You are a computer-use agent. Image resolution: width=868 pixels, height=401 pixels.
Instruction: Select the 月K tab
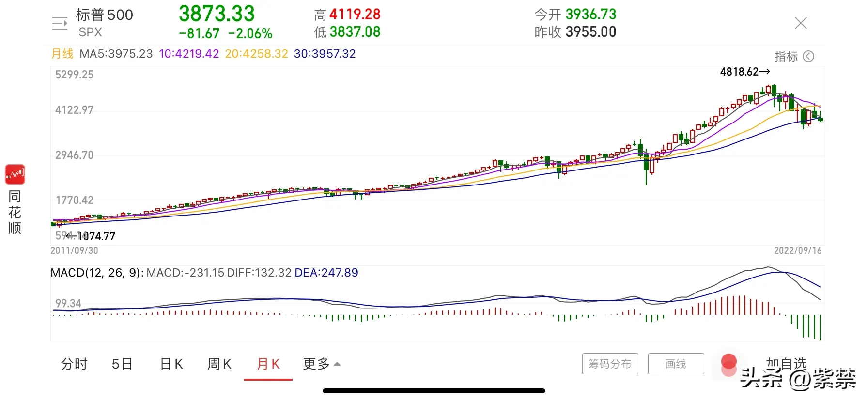pos(268,364)
